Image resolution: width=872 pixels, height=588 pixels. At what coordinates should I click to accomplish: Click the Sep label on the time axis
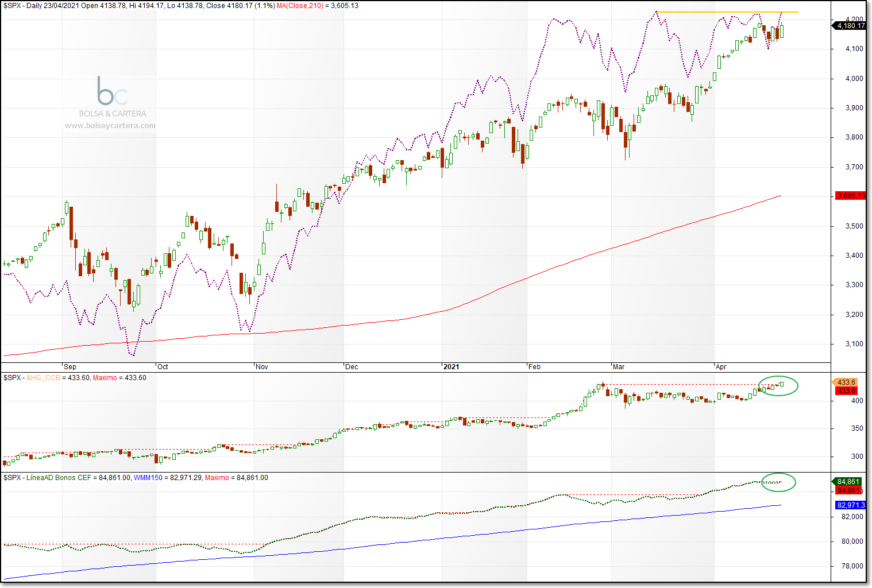(70, 367)
